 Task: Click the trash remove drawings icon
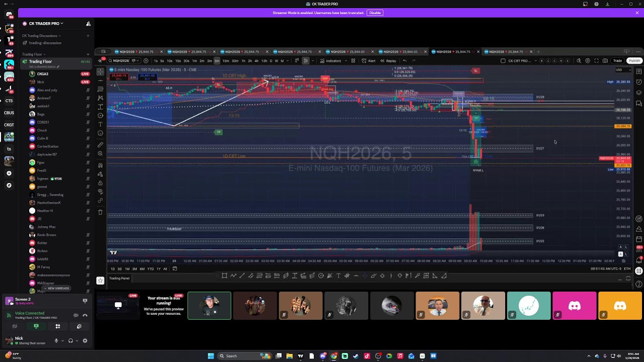tap(100, 212)
